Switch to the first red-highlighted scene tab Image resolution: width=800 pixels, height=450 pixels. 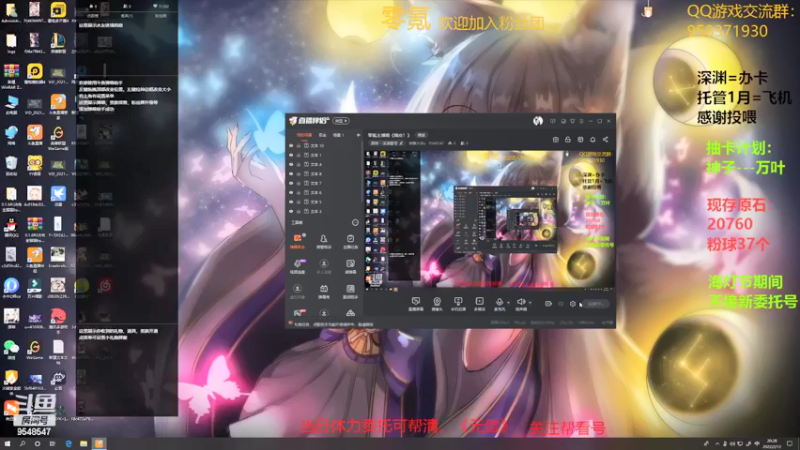coord(304,135)
